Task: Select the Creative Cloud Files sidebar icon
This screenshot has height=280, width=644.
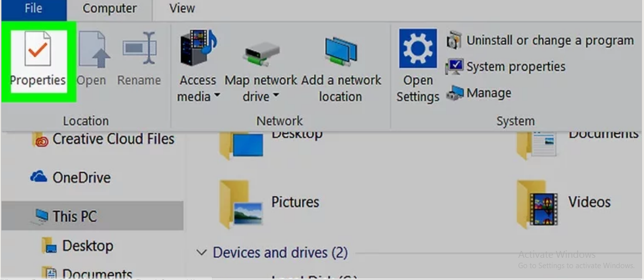Action: (40, 140)
